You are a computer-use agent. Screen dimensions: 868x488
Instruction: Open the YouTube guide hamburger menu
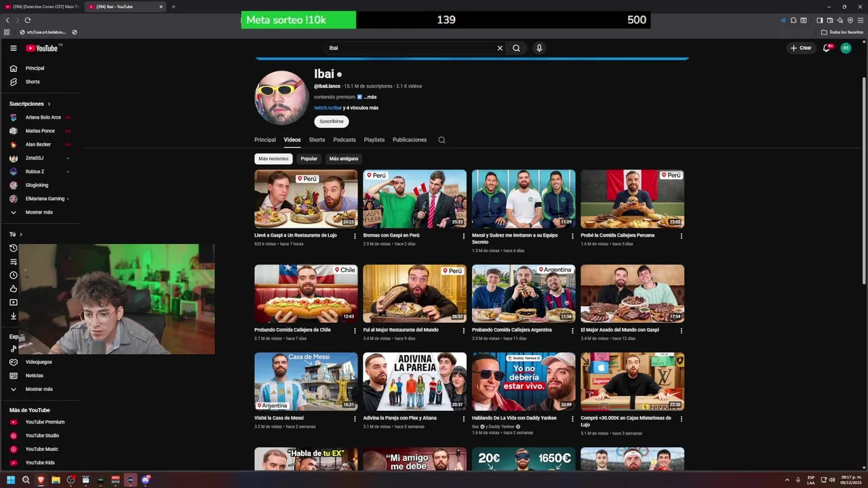point(13,48)
